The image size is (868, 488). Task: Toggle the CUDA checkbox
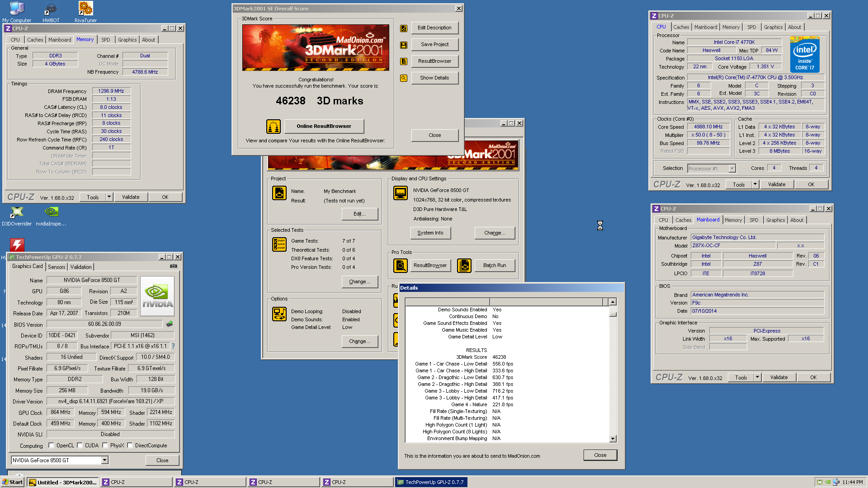(x=80, y=446)
